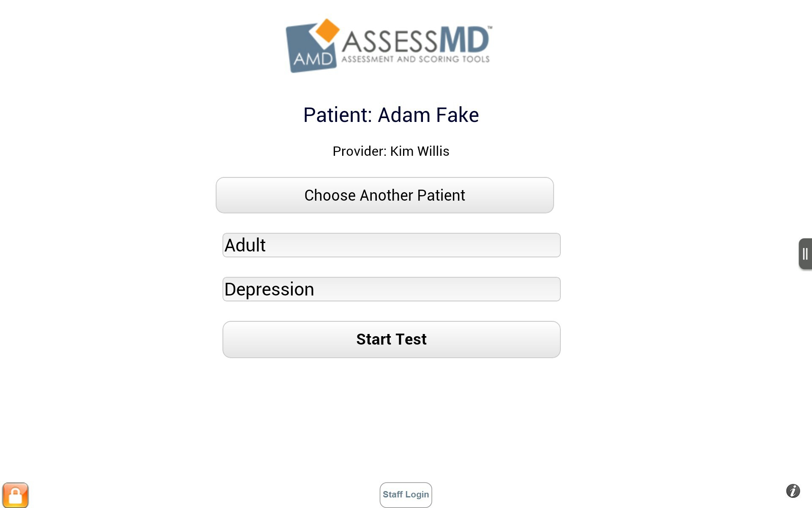Click Staff Login at the bottom
Image resolution: width=812 pixels, height=508 pixels.
(405, 494)
